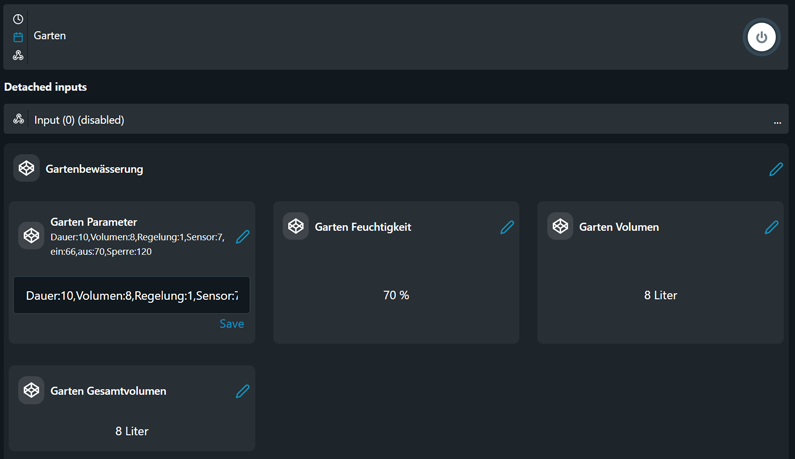
Task: Click the Garten Gesamtvolumen component icon
Action: tap(31, 390)
